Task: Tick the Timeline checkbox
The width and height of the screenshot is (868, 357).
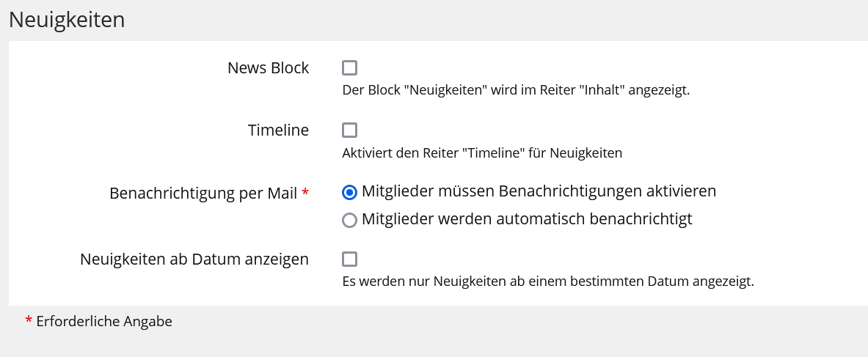Action: (350, 130)
